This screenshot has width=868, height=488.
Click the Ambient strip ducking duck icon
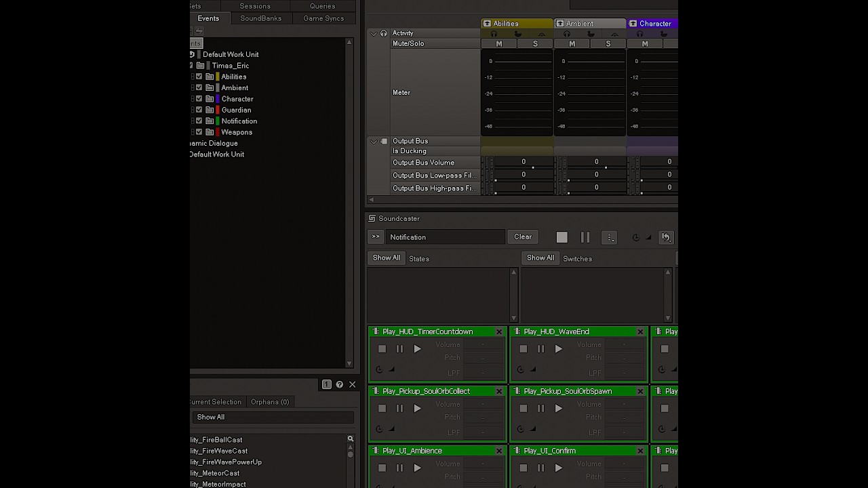click(x=591, y=34)
